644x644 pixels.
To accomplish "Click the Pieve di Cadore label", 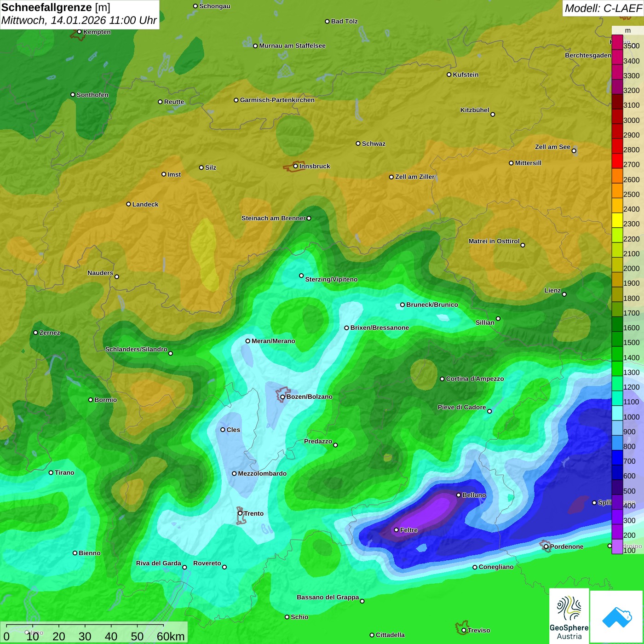I will coord(462,407).
